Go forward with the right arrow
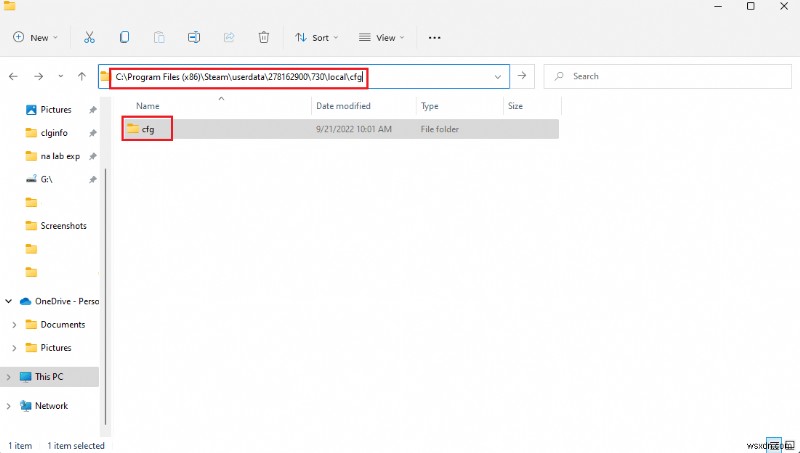Screen dimensions: 800x453 point(38,77)
